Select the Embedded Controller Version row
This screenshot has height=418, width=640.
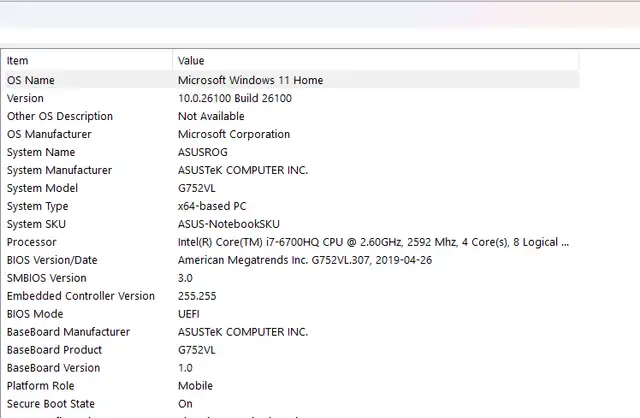291,296
